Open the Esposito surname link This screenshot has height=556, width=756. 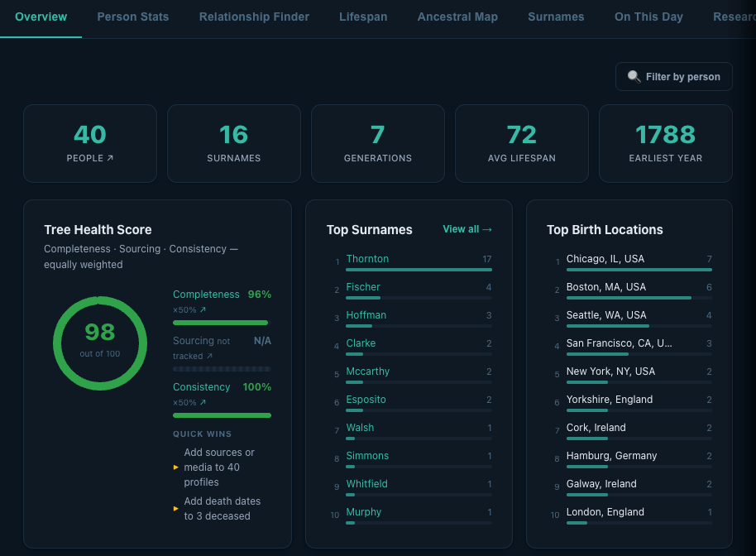[366, 400]
